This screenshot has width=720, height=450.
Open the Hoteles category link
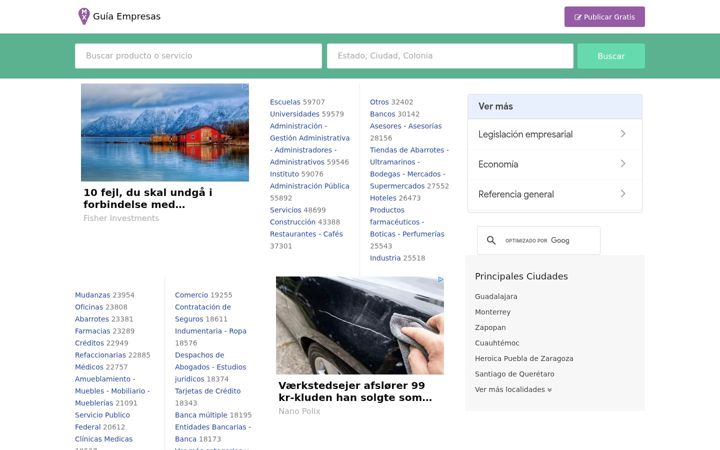tap(383, 198)
